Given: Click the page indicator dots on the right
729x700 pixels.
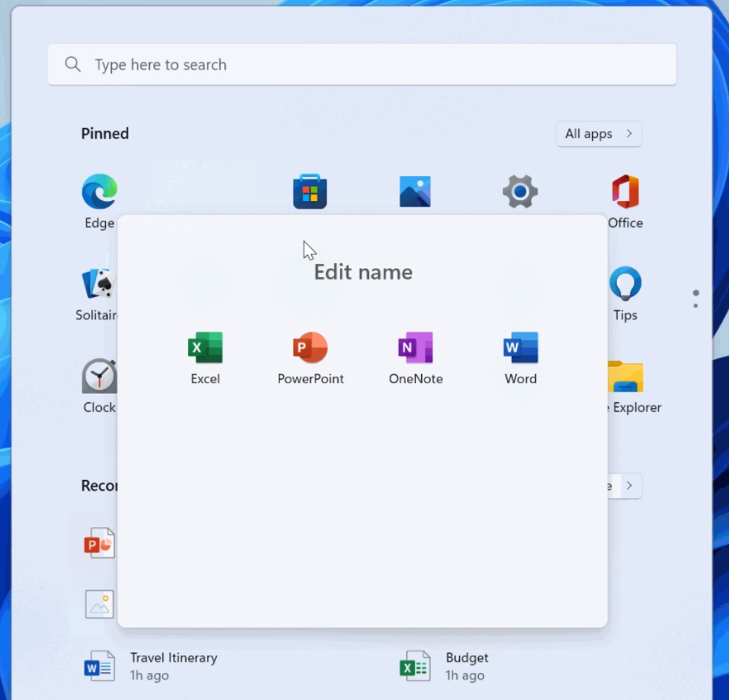Looking at the screenshot, I should [695, 298].
